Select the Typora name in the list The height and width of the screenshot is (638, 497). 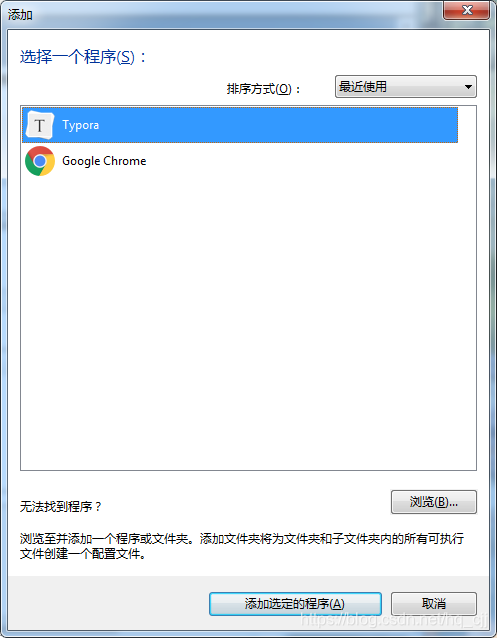click(x=81, y=125)
